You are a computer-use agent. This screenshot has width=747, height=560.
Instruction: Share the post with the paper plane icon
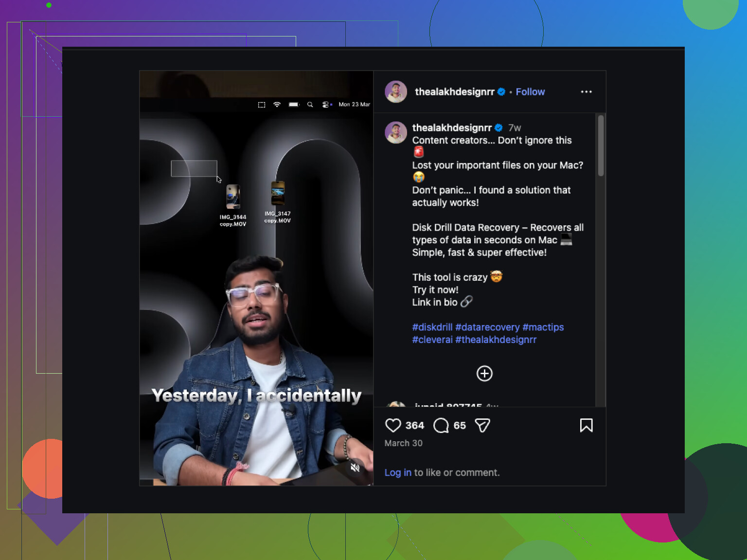[x=482, y=426]
